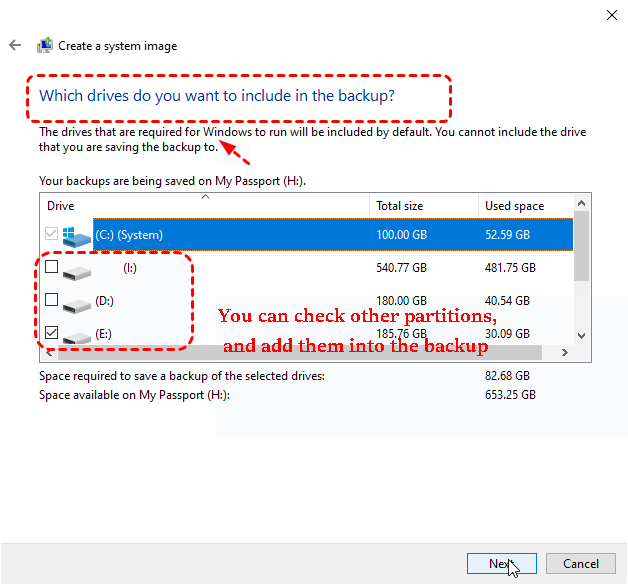Click the drive icon next to (I:)
This screenshot has height=585, width=628.
point(77,270)
